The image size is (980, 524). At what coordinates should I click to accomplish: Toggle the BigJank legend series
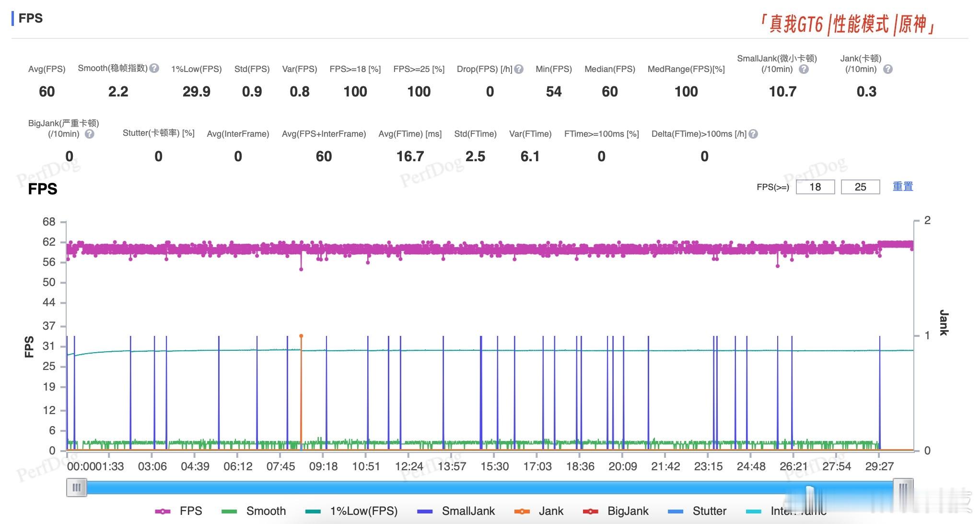point(616,511)
